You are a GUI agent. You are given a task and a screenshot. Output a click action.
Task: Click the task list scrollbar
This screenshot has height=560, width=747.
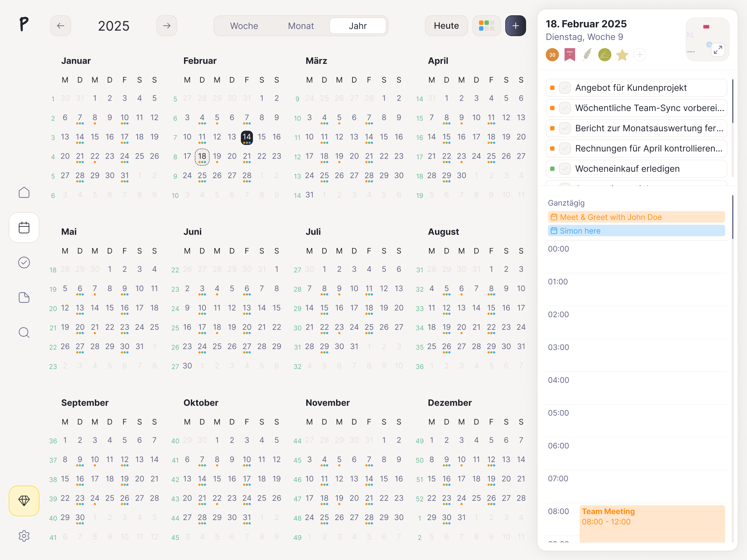pyautogui.click(x=732, y=101)
